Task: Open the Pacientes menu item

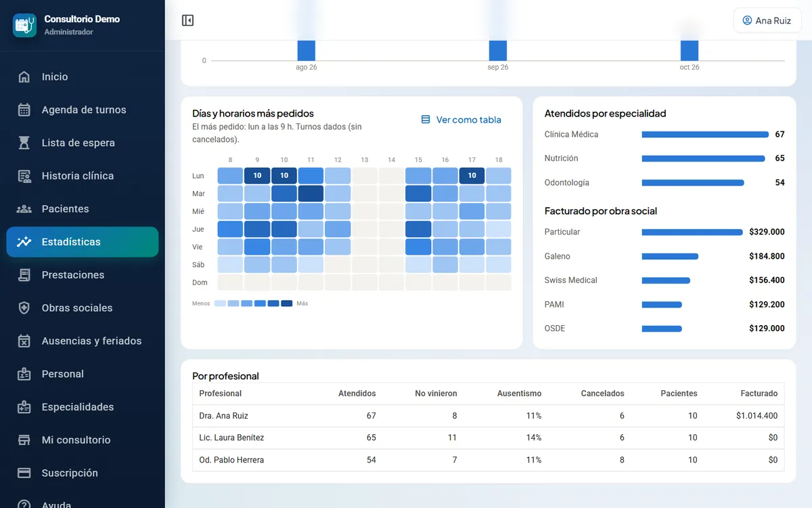Action: (83, 209)
